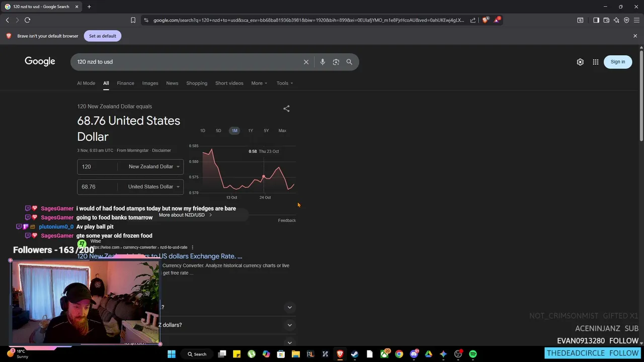The image size is (644, 362).
Task: Open Steam from the taskbar
Action: [x=355, y=354]
